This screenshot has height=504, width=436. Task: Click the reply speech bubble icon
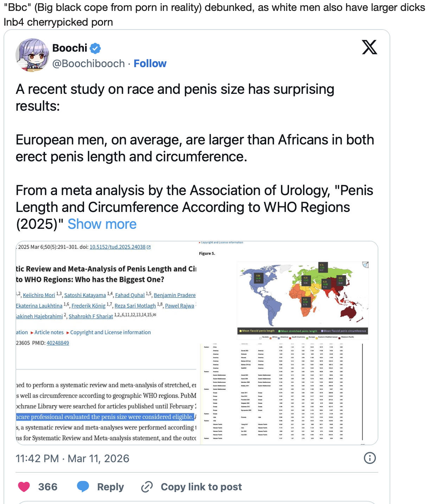[83, 487]
